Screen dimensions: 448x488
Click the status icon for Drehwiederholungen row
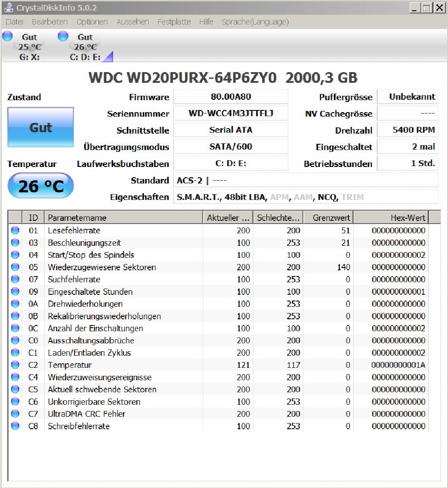[15, 304]
